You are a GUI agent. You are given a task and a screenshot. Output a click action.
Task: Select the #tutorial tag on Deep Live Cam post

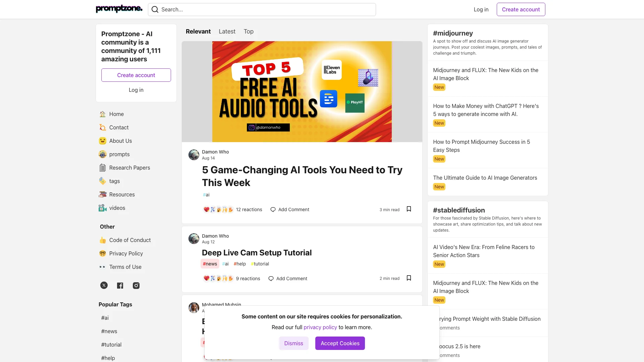click(x=260, y=264)
